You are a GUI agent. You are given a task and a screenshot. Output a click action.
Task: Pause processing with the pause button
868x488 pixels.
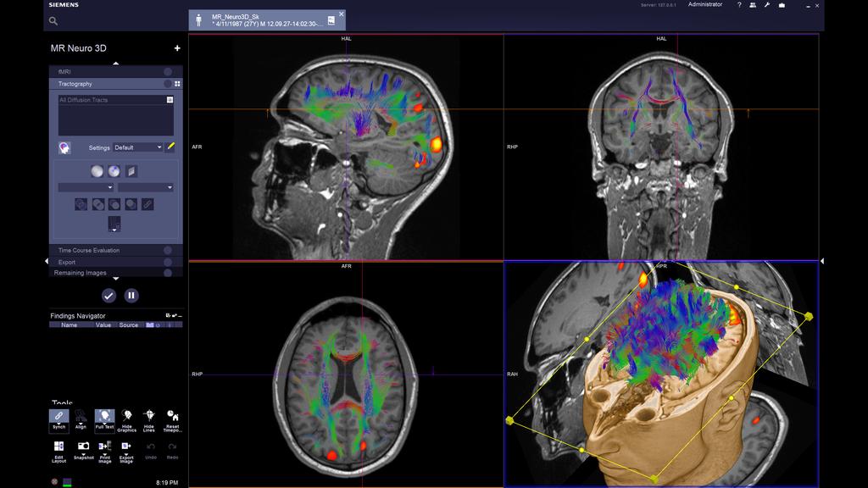click(132, 296)
